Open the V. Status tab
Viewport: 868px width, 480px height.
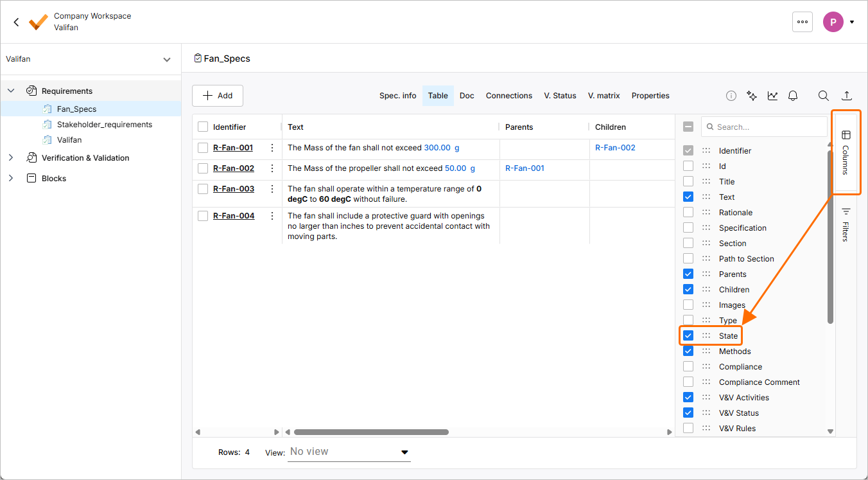pyautogui.click(x=560, y=96)
